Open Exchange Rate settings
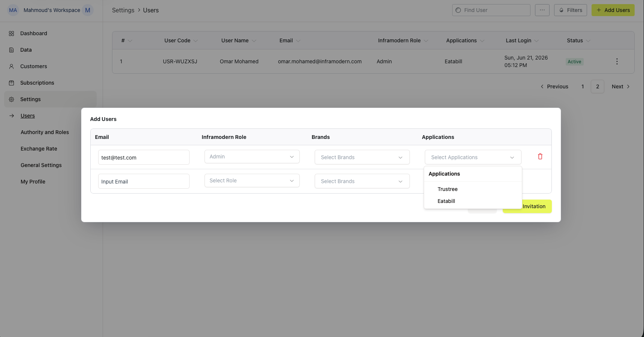The image size is (644, 337). pos(39,149)
